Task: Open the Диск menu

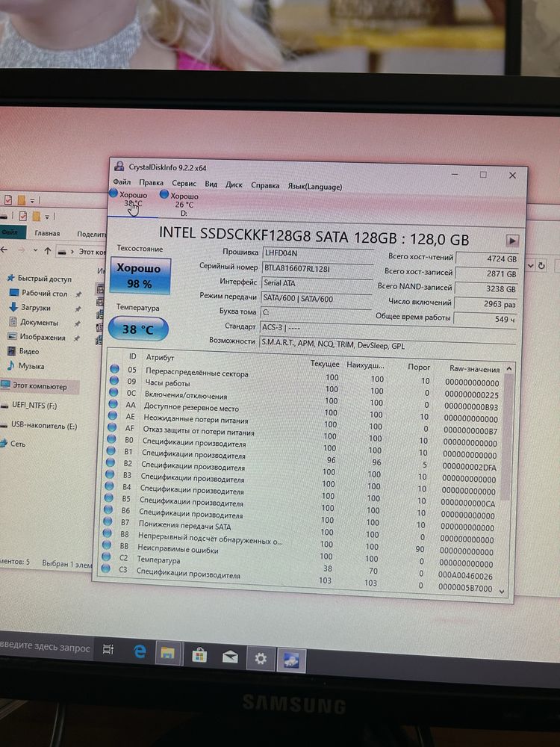Action: [x=234, y=185]
